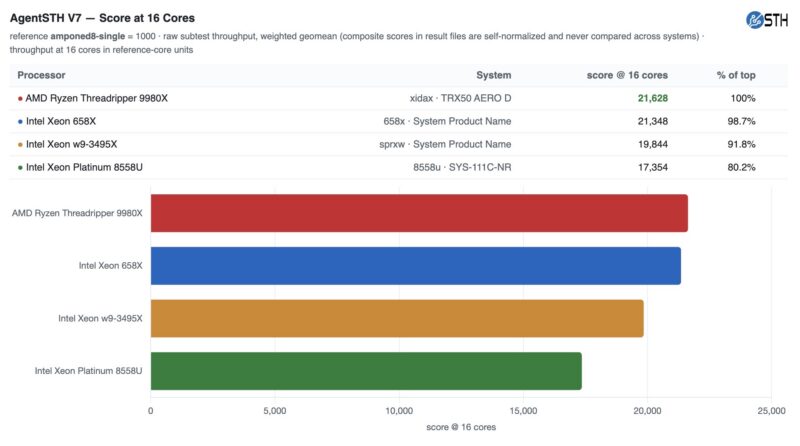Click the blue dot beside Intel Xeon 658X
This screenshot has width=800, height=446.
pos(20,121)
